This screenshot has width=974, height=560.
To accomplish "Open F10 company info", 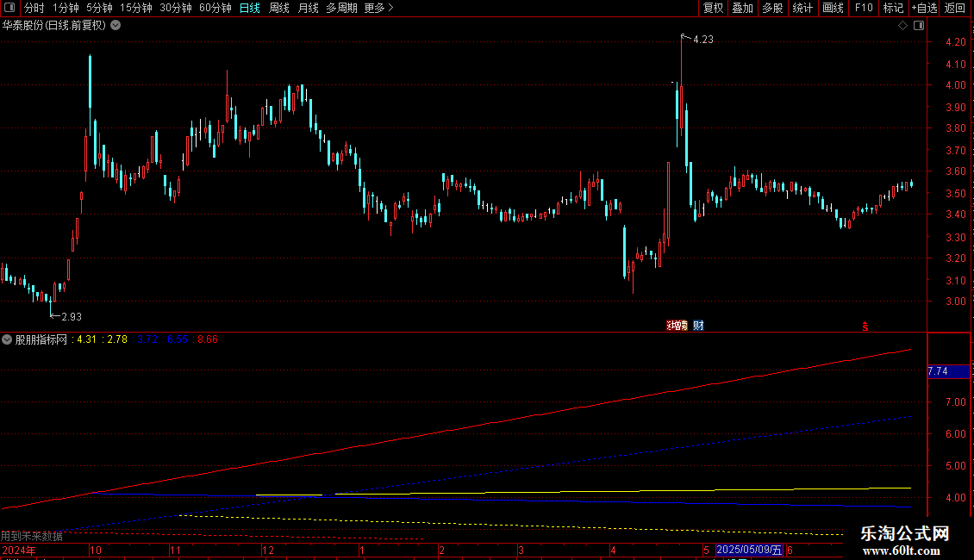I will [864, 8].
